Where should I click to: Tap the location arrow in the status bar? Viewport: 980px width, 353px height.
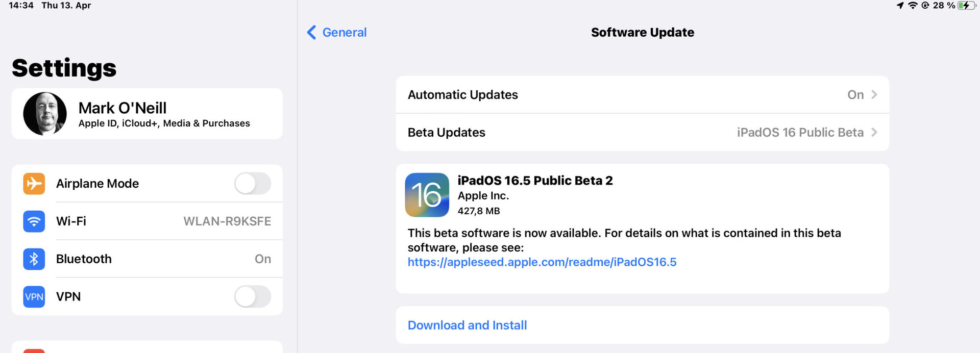[900, 6]
